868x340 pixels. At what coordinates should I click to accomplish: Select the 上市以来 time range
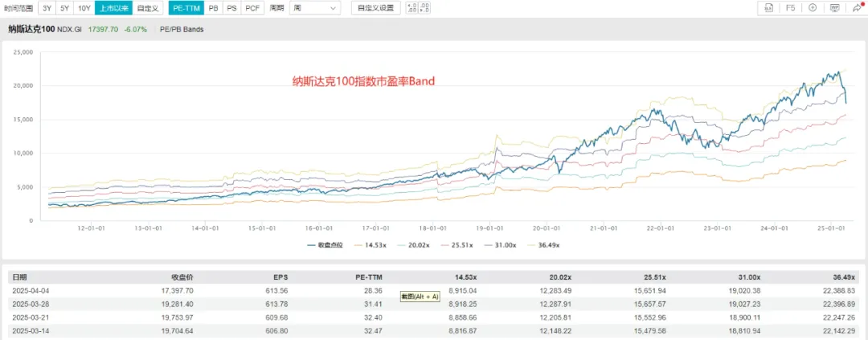[x=113, y=8]
